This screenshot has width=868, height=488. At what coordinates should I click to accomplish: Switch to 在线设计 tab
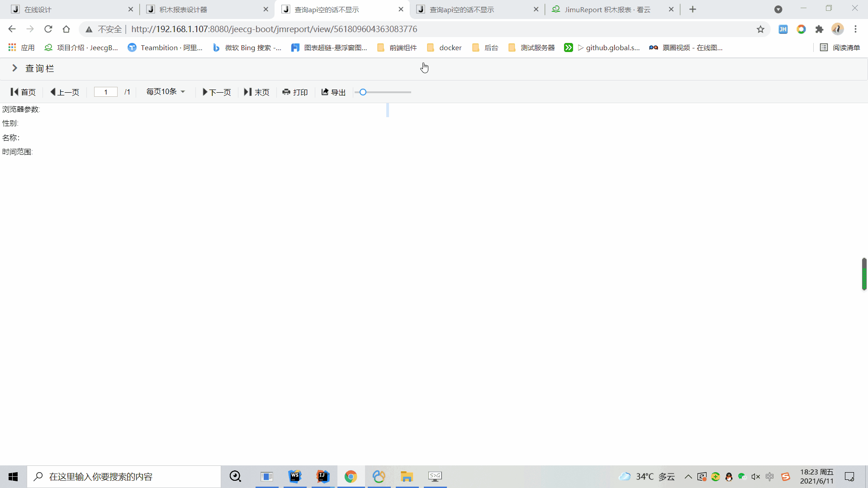pyautogui.click(x=38, y=9)
